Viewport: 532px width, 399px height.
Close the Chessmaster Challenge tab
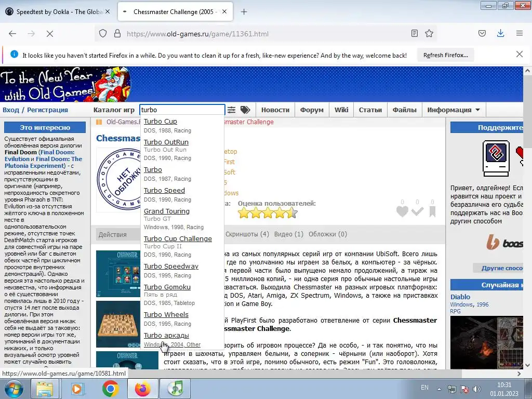click(x=224, y=11)
